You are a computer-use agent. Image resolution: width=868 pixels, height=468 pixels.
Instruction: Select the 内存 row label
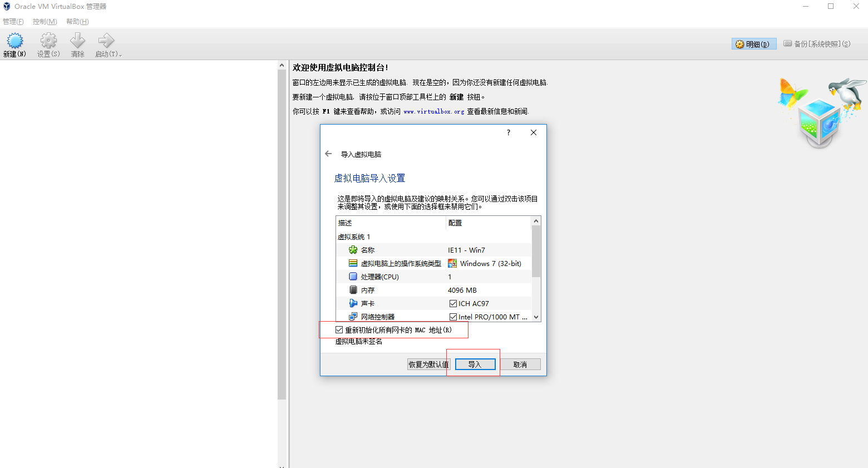(368, 290)
